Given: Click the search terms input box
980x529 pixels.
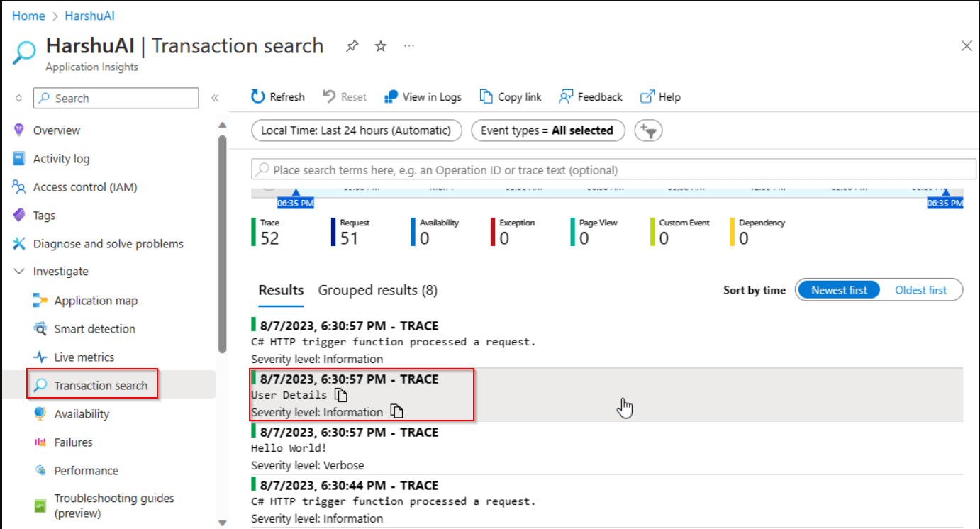Looking at the screenshot, I should coord(614,170).
